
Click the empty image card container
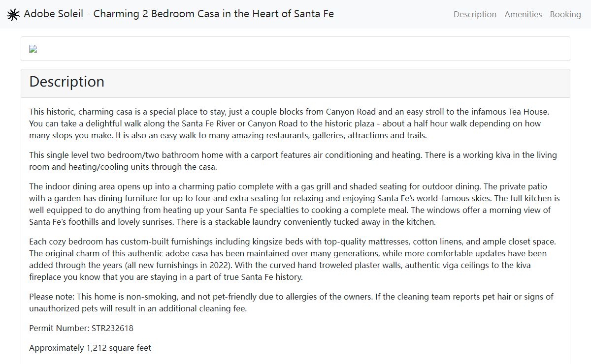pos(295,49)
